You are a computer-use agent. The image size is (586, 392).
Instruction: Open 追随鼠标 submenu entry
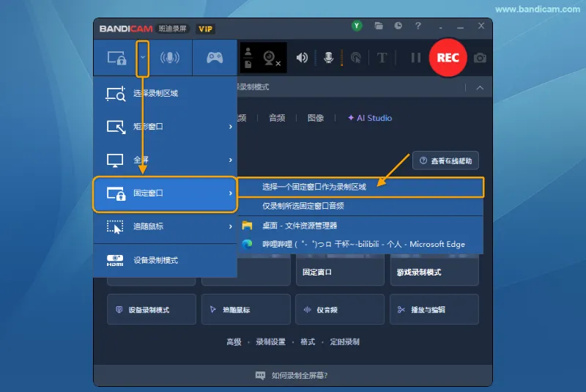(x=166, y=226)
